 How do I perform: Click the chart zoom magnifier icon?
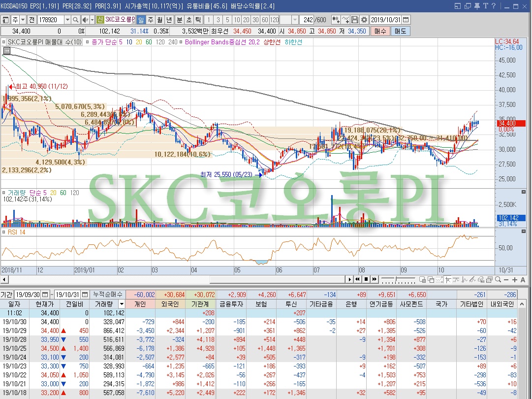tap(498, 279)
